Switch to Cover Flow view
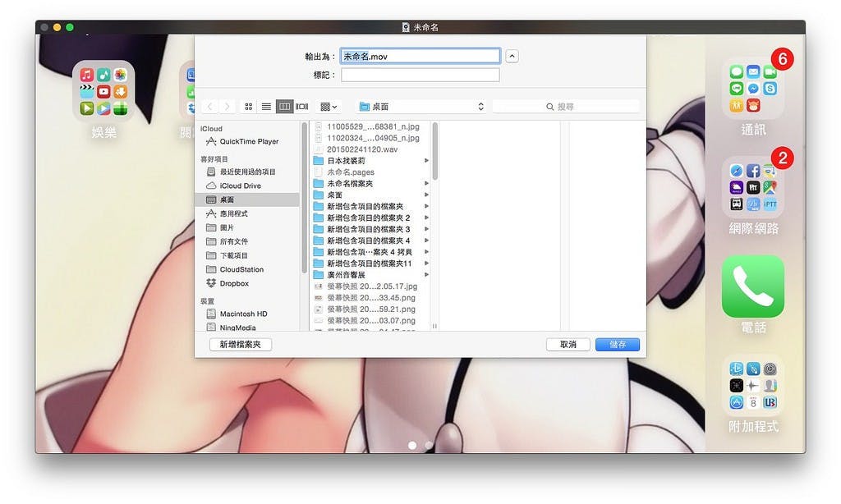 click(302, 107)
